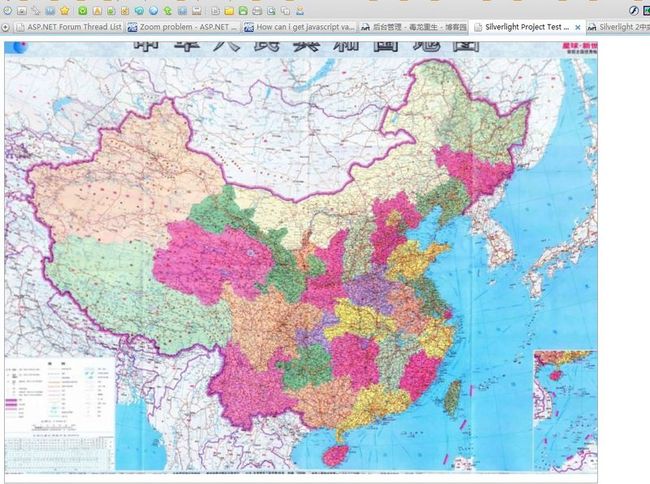Click the Flash plugin icon at top right
The height and width of the screenshot is (484, 650).
(x=633, y=11)
